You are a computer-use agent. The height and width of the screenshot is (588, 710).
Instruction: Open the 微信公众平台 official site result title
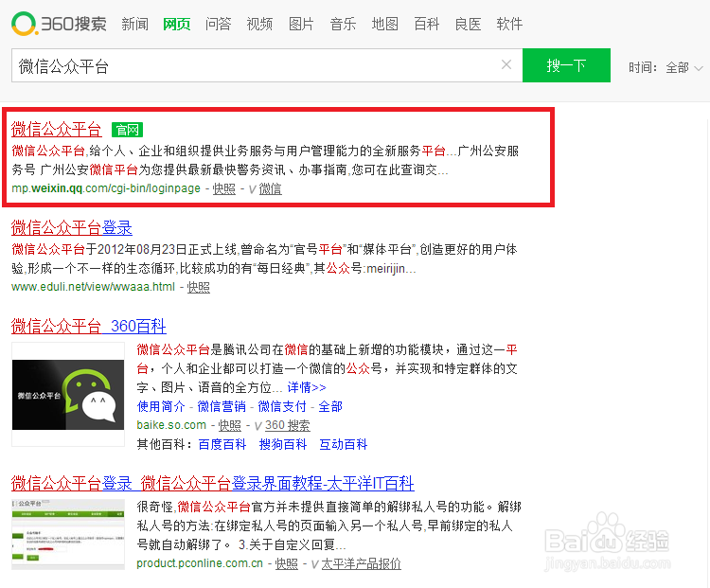57,130
